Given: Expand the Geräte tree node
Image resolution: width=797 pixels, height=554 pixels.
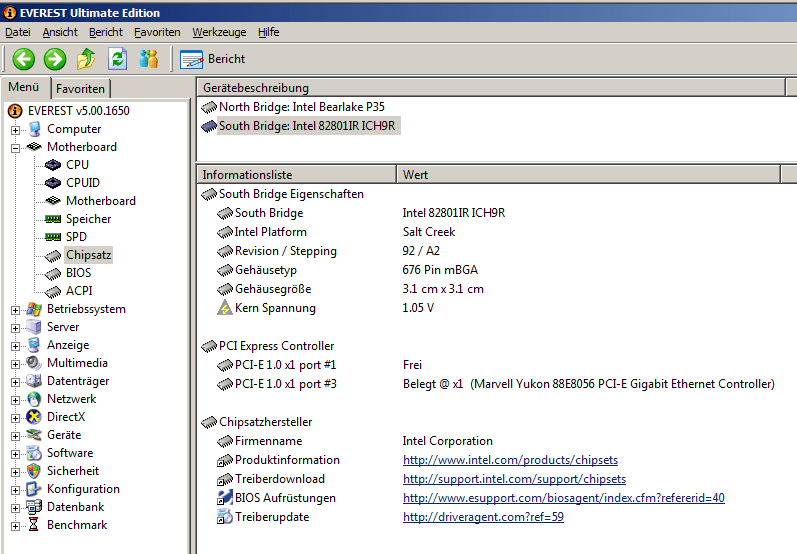Looking at the screenshot, I should (x=15, y=436).
